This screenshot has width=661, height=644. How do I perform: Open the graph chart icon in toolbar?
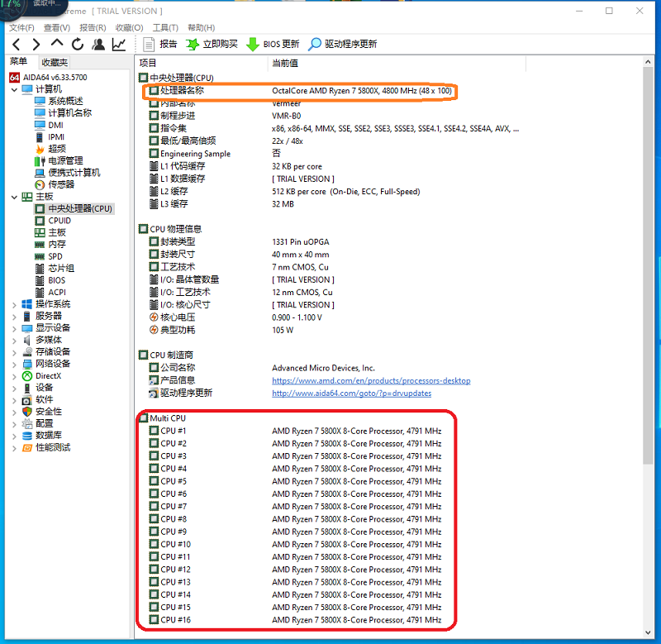[x=119, y=45]
